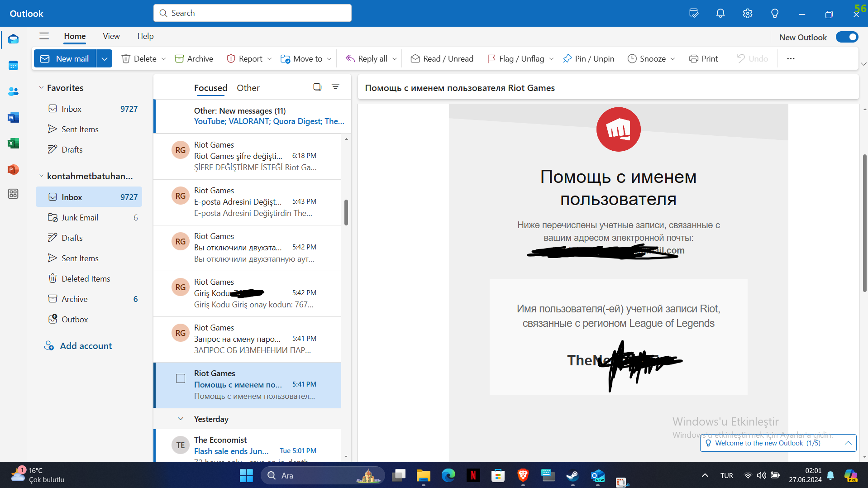Screen dimensions: 868x488
Task: Click Pin / Unpin in the toolbar
Action: coord(588,59)
